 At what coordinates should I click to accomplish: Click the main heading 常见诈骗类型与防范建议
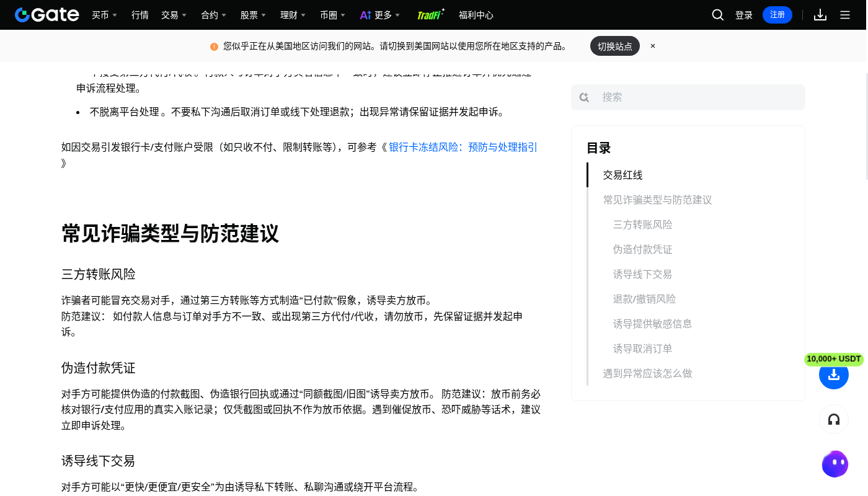(170, 234)
